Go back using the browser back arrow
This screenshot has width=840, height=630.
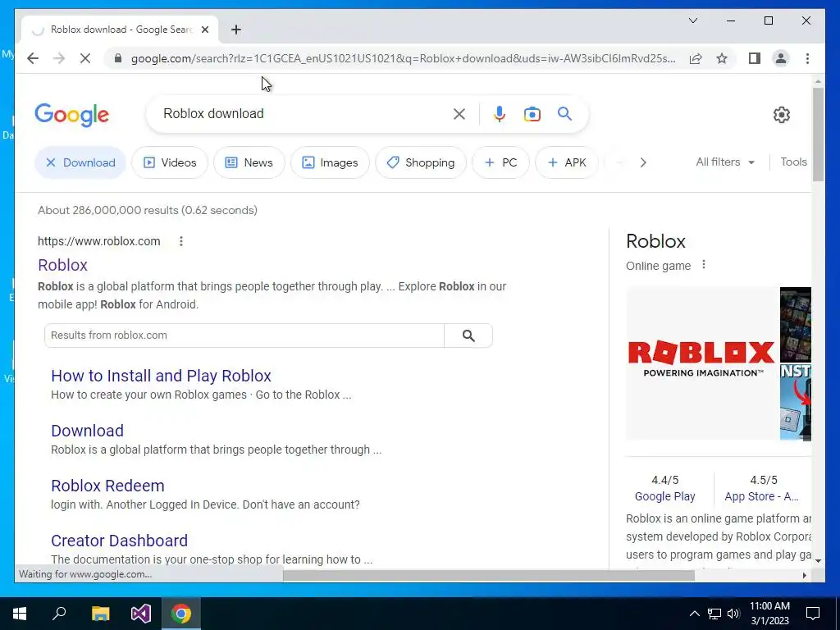click(x=33, y=58)
